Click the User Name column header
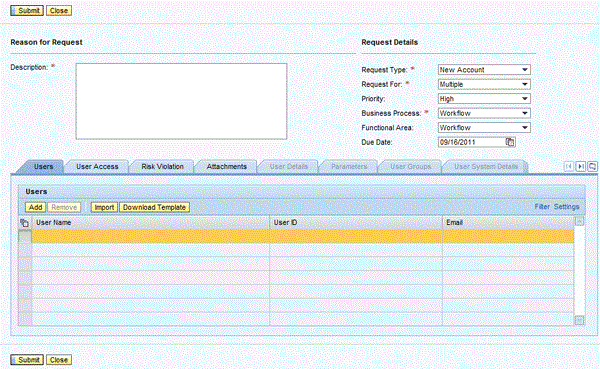The width and height of the screenshot is (600, 369). pos(151,222)
